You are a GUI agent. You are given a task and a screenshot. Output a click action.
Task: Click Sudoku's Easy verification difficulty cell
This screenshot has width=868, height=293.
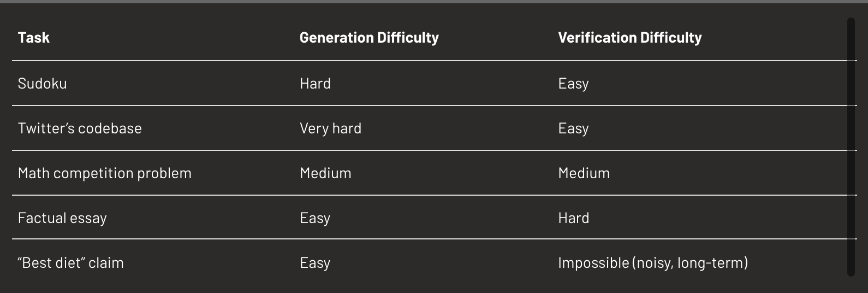click(573, 84)
